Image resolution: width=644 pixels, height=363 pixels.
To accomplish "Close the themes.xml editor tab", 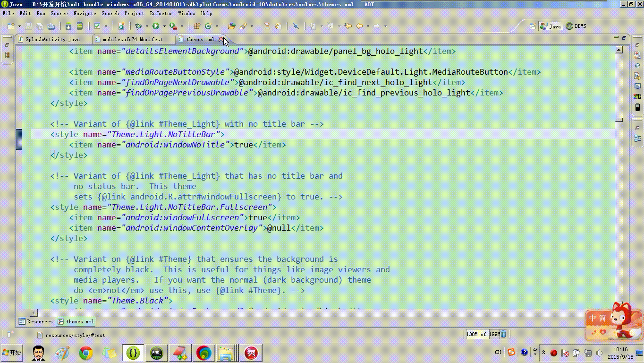I will pos(221,39).
